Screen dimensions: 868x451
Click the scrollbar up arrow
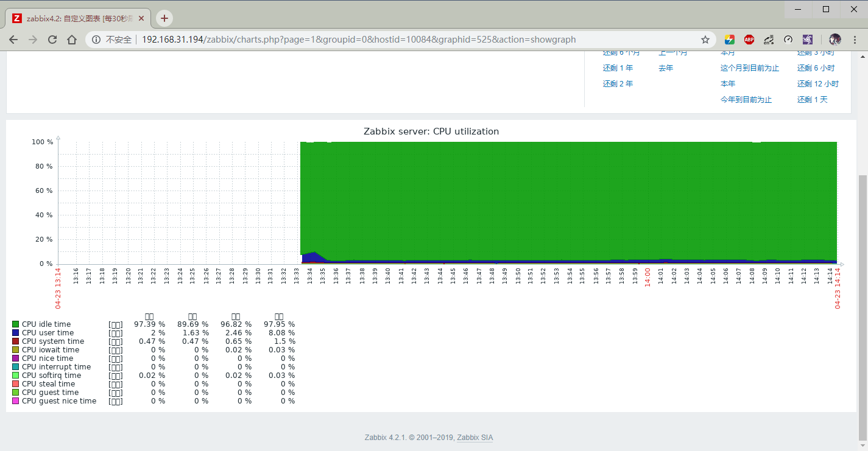863,56
